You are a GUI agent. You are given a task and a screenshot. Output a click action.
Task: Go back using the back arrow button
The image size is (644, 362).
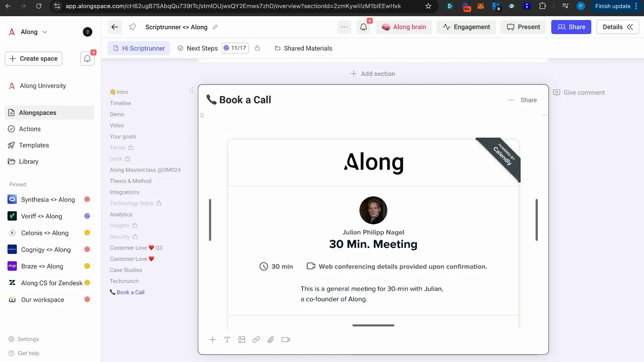point(114,27)
